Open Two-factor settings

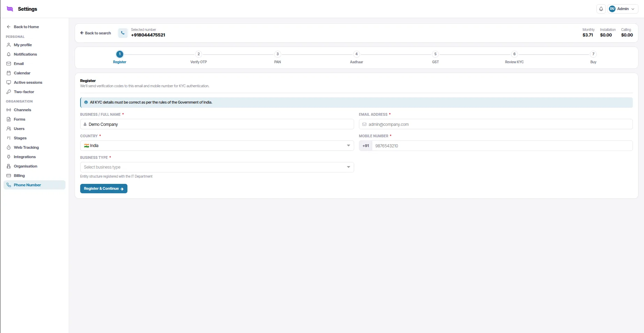pos(34,92)
